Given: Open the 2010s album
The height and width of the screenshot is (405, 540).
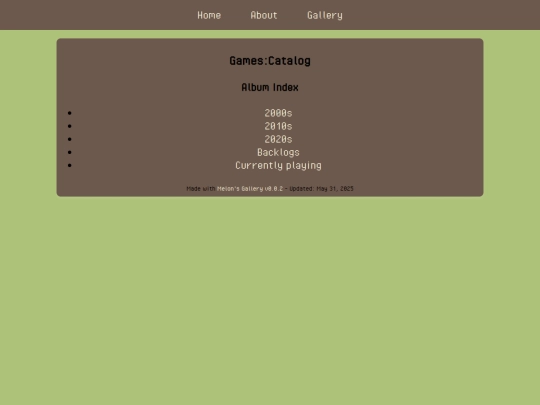Looking at the screenshot, I should click(278, 126).
